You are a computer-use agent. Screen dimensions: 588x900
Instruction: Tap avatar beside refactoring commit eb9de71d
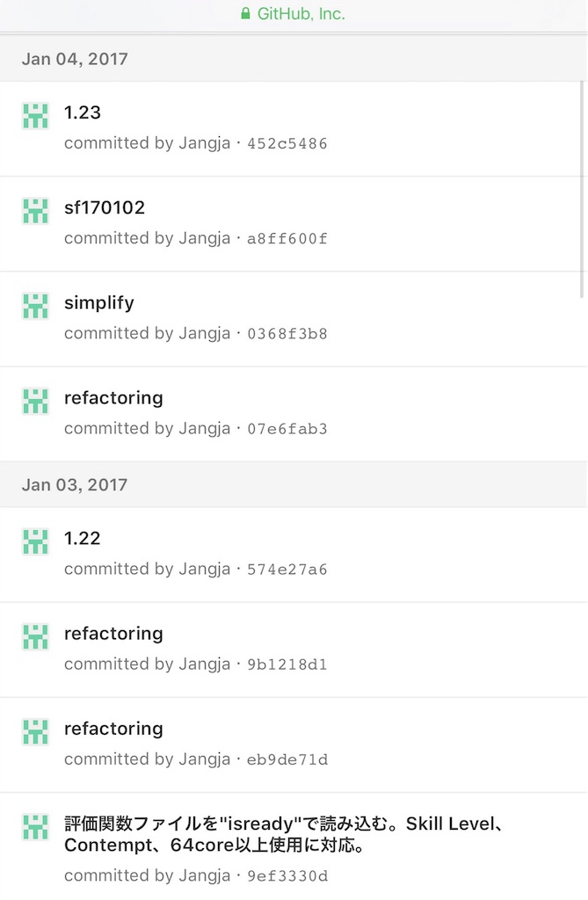(35, 732)
